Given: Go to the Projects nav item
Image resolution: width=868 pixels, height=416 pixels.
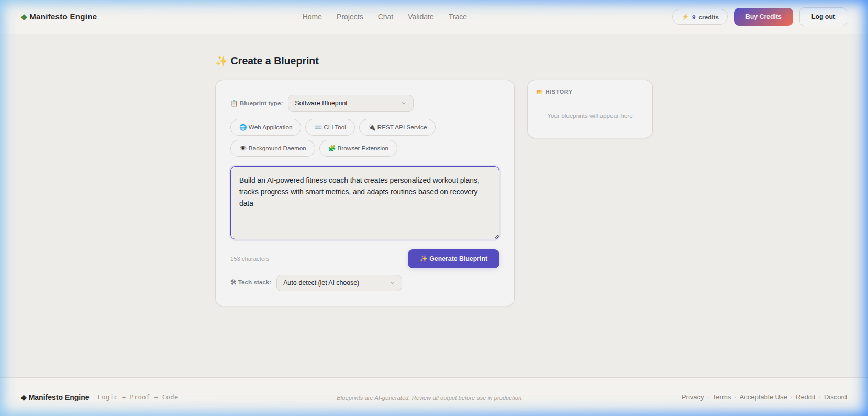Looking at the screenshot, I should [350, 17].
